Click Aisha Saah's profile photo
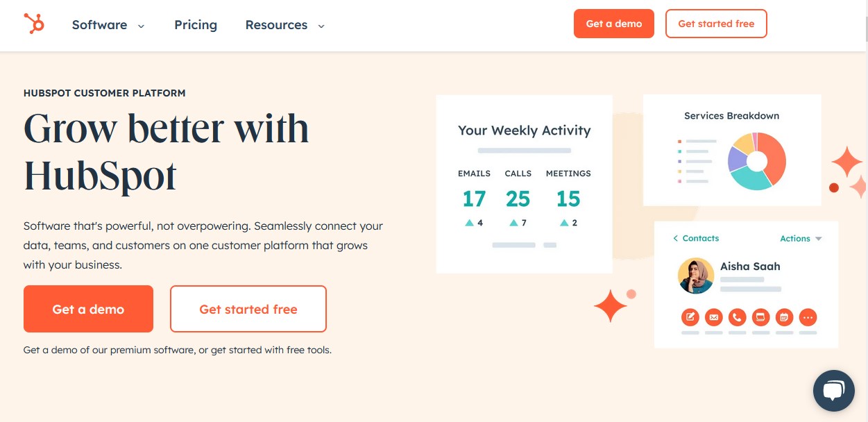868x422 pixels. click(695, 276)
